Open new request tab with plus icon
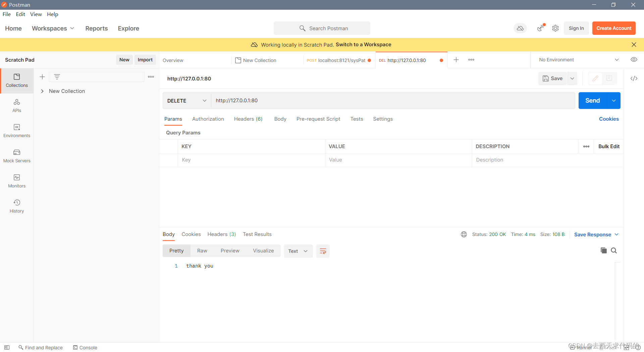The width and height of the screenshot is (644, 352). 456,60
